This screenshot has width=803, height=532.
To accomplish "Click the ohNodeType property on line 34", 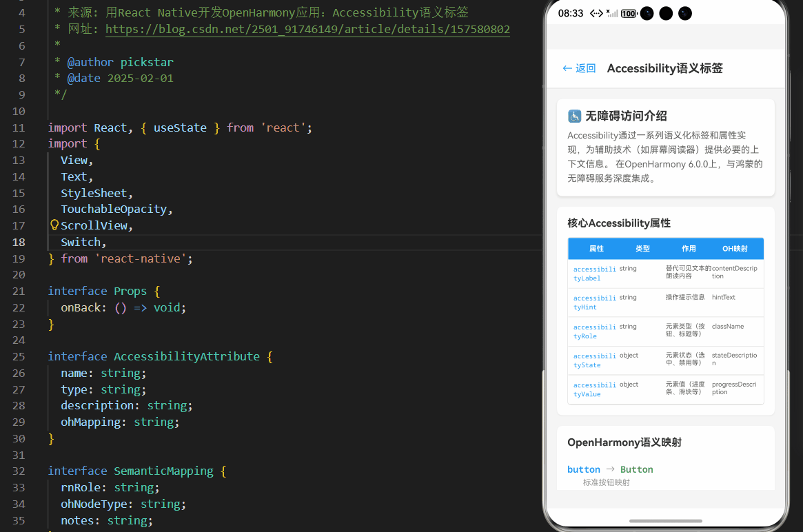I will pos(94,504).
